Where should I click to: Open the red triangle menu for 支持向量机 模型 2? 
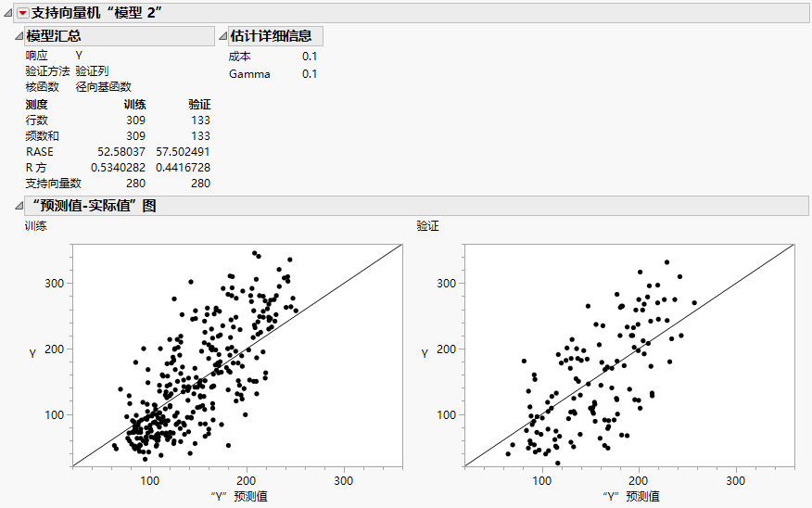23,14
